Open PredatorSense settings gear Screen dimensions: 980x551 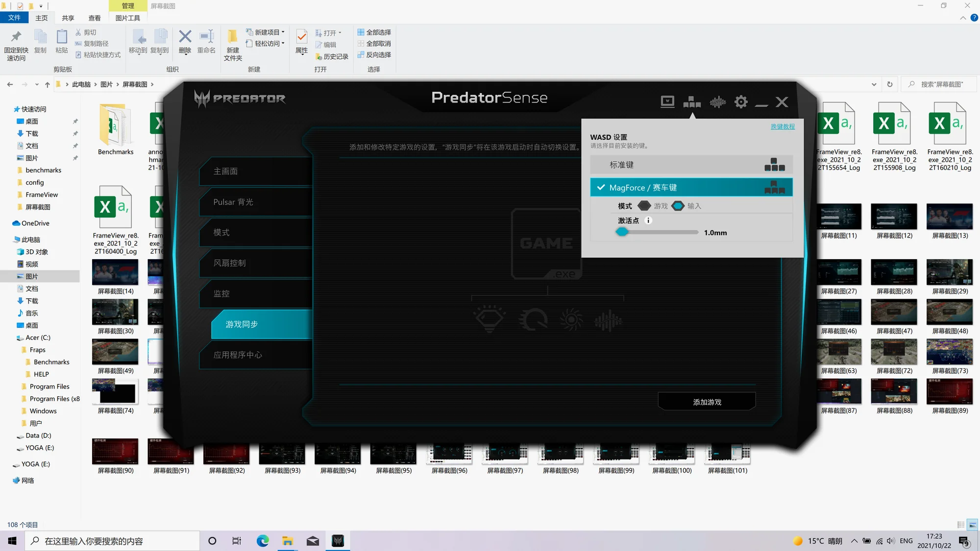pyautogui.click(x=741, y=102)
